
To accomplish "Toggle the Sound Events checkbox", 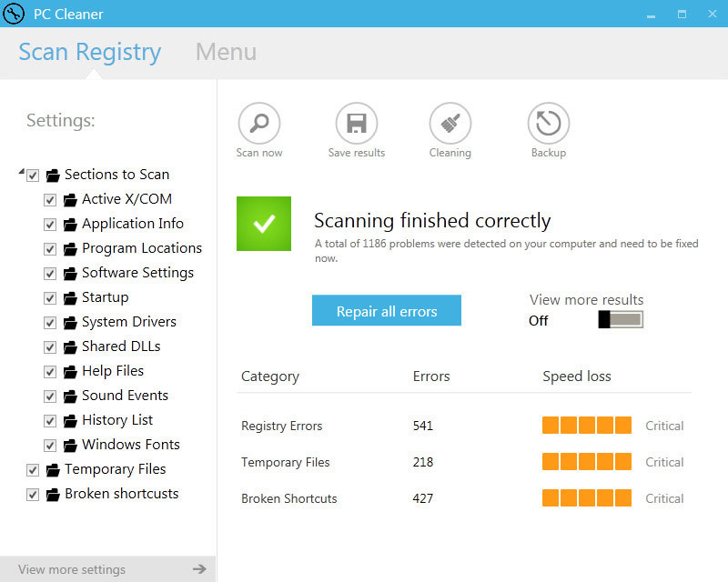I will click(x=50, y=396).
